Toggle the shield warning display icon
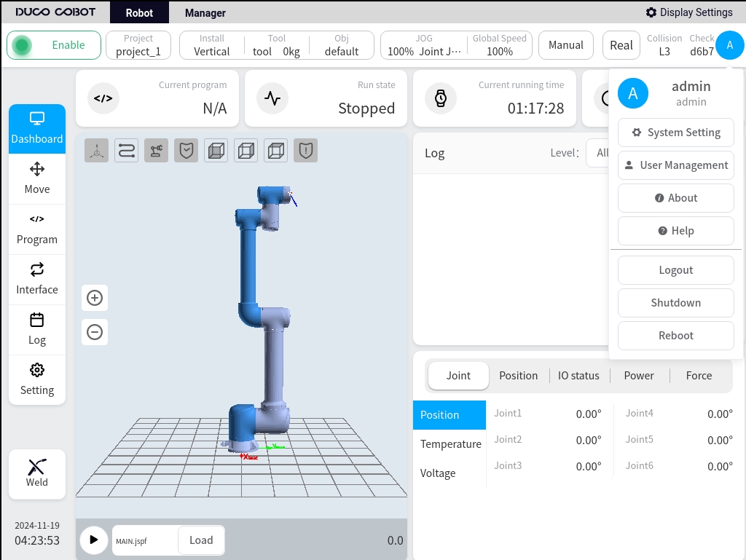Image resolution: width=746 pixels, height=560 pixels. tap(306, 151)
